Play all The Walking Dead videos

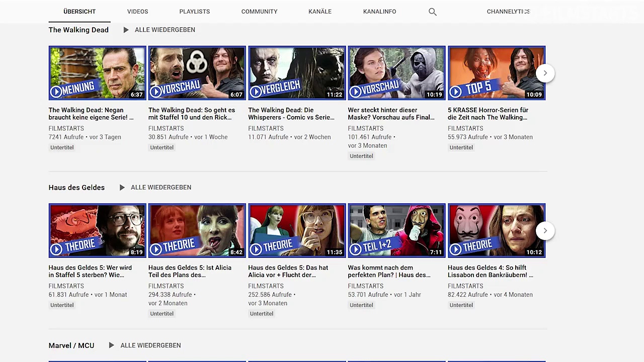(x=165, y=30)
